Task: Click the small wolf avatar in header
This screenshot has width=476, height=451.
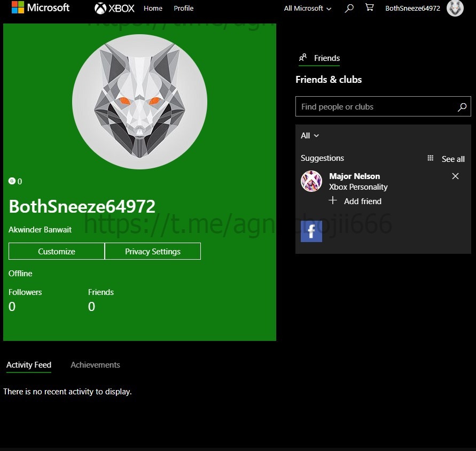Action: [455, 8]
